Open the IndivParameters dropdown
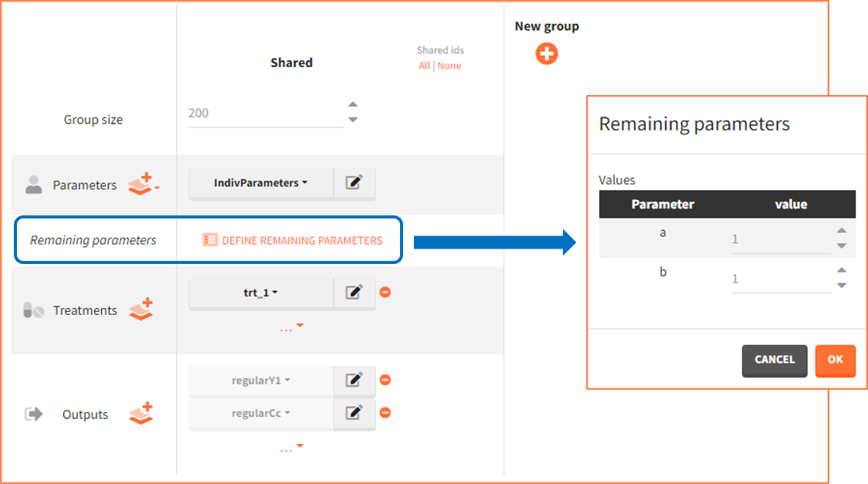The image size is (868, 484). point(261,183)
